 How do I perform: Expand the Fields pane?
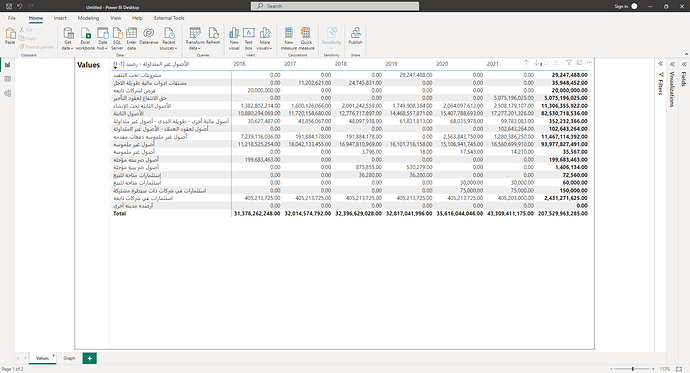click(684, 64)
